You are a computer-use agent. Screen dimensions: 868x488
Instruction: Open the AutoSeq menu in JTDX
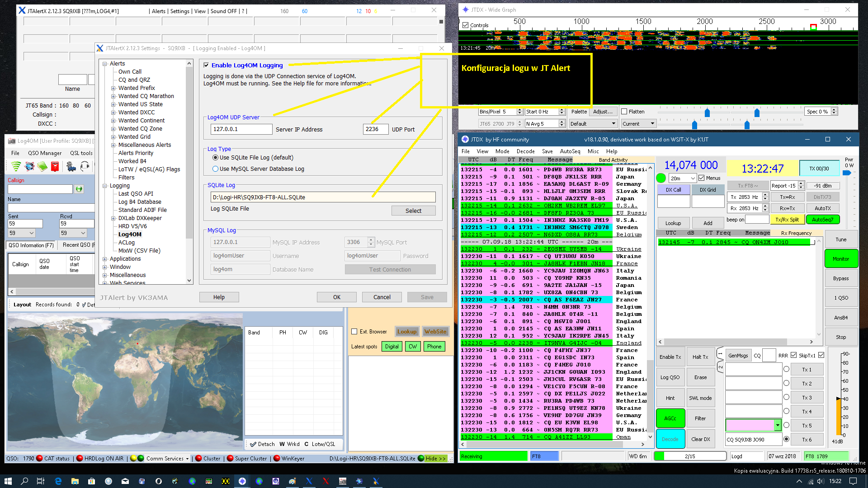click(570, 151)
